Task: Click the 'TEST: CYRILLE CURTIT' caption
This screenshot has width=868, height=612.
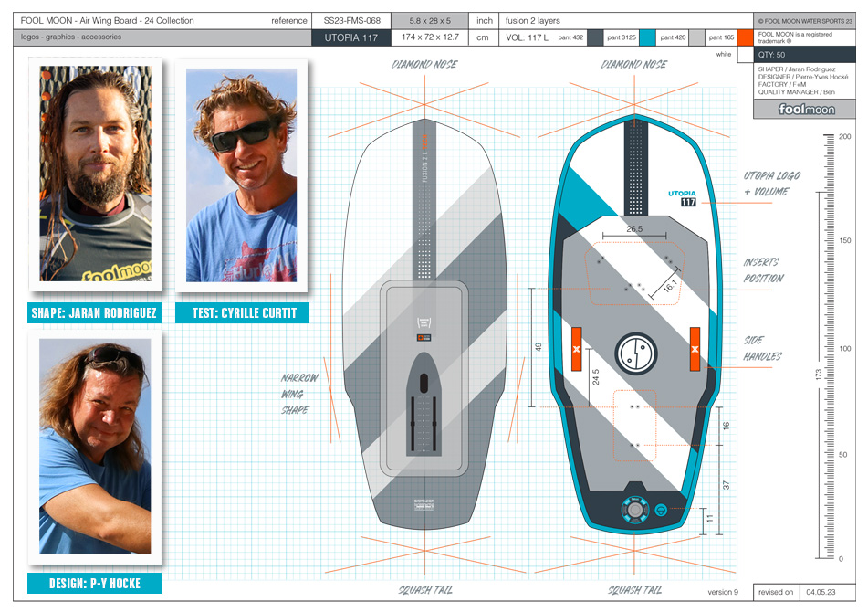Action: coord(242,313)
